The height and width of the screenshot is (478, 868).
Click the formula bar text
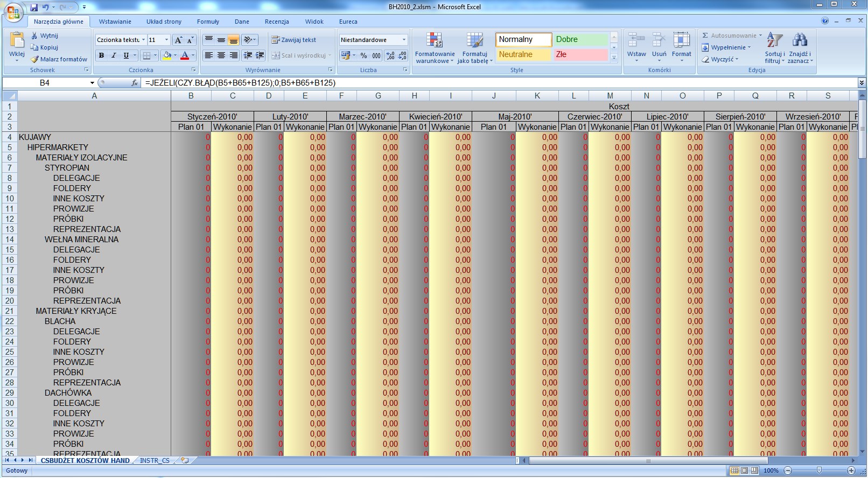(240, 83)
